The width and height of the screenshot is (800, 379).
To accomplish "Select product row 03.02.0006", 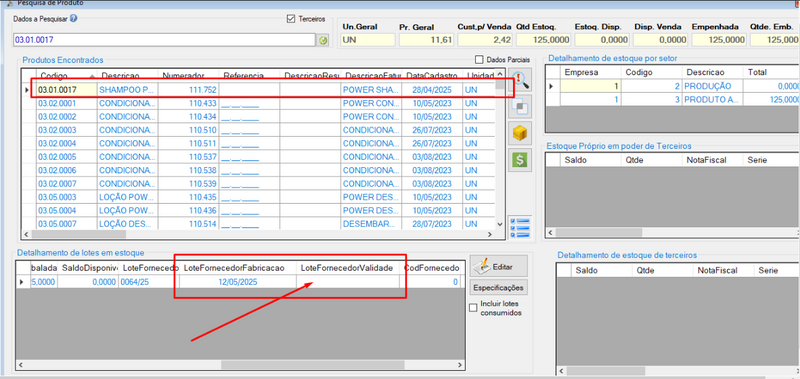I will (x=258, y=170).
